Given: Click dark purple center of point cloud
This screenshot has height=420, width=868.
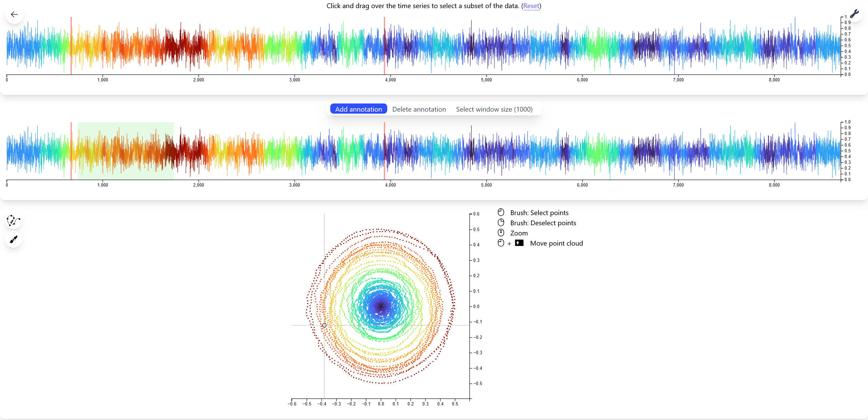Looking at the screenshot, I should pos(381,306).
